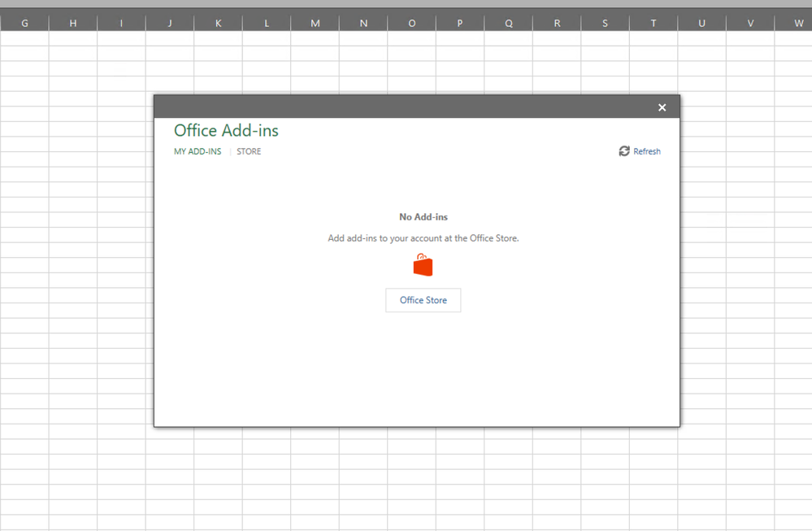This screenshot has height=531, width=812.
Task: Select column S header
Action: (x=605, y=23)
